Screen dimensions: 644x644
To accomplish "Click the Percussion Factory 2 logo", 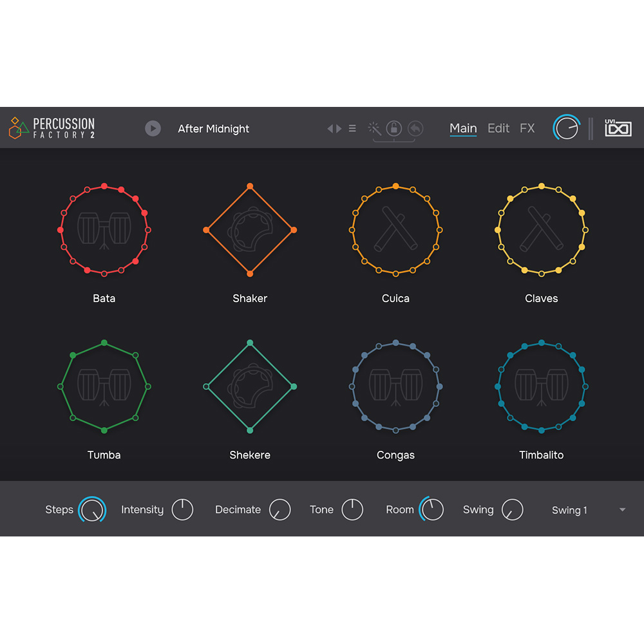I will pos(52,128).
